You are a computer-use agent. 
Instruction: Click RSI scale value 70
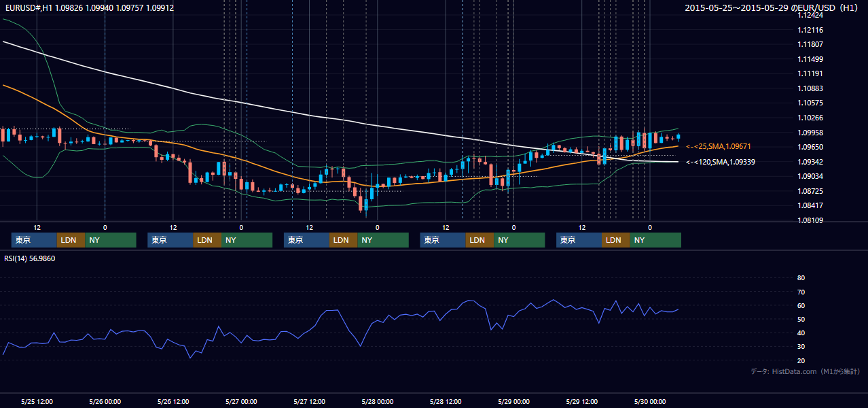pos(801,292)
